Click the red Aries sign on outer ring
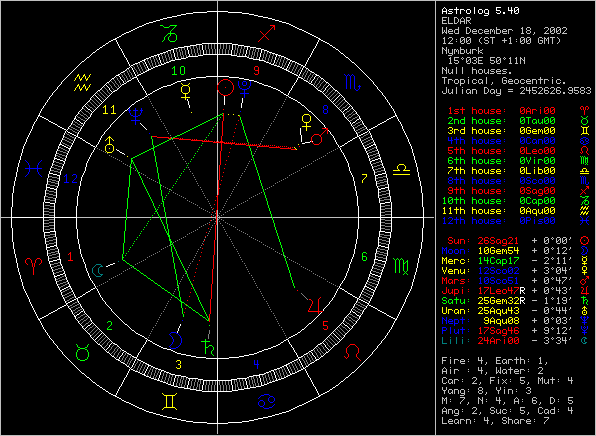Image resolution: width=596 pixels, height=436 pixels. [34, 266]
